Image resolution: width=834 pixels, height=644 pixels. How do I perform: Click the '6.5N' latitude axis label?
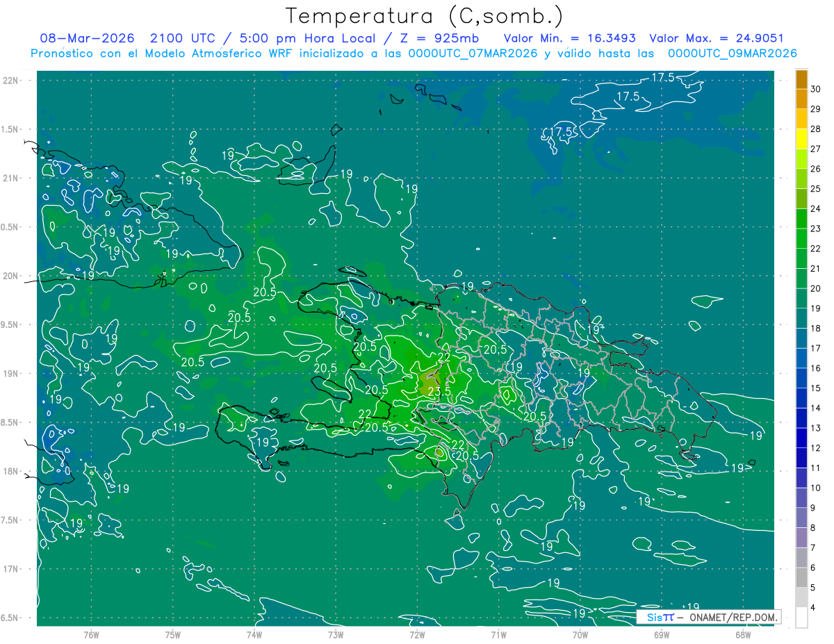pyautogui.click(x=10, y=618)
